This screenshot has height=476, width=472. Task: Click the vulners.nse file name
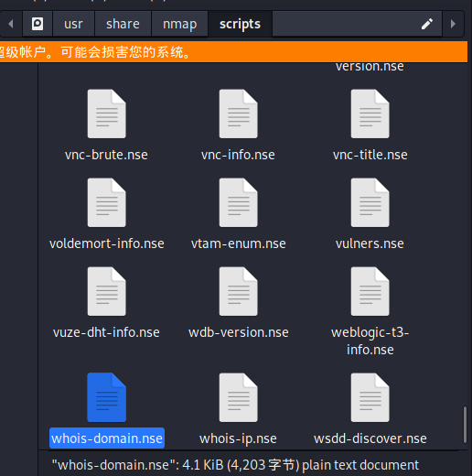[x=370, y=243]
